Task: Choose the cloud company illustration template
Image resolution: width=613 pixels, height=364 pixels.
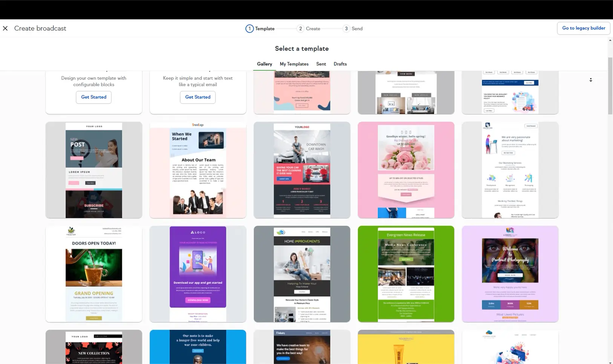Action: click(x=510, y=347)
